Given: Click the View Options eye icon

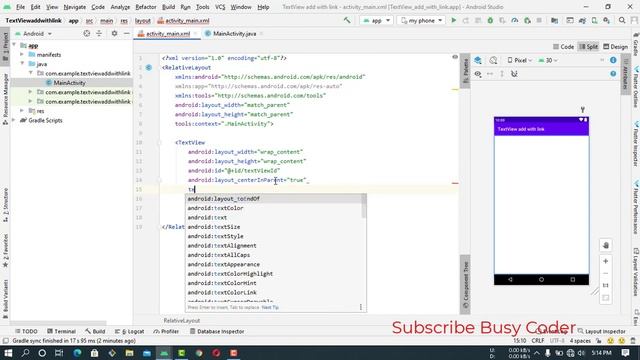Looking at the screenshot, I should coord(478,74).
